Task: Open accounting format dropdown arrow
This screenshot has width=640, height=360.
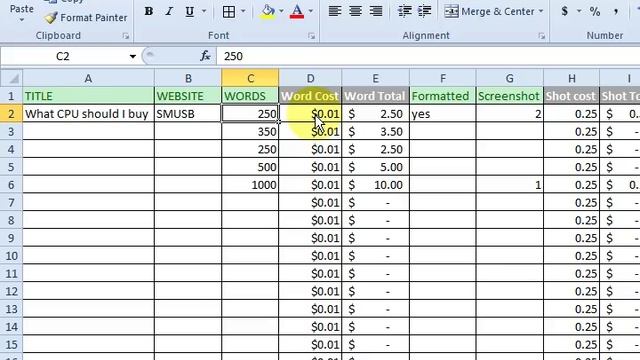Action: point(579,11)
